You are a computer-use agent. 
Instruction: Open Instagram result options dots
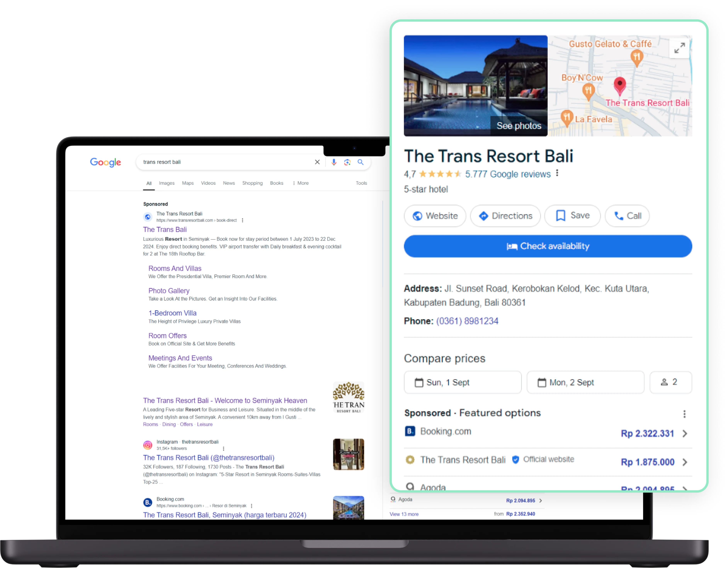pyautogui.click(x=223, y=449)
